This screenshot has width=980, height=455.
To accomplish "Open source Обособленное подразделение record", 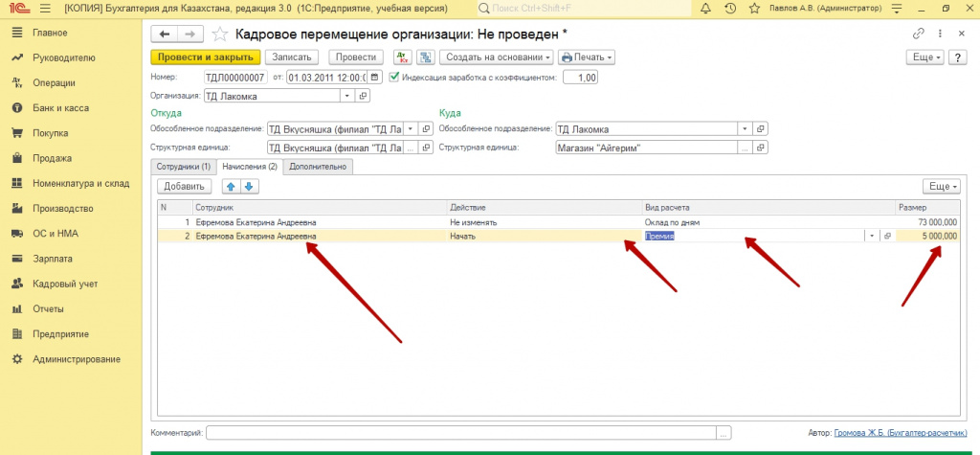I will [x=426, y=129].
